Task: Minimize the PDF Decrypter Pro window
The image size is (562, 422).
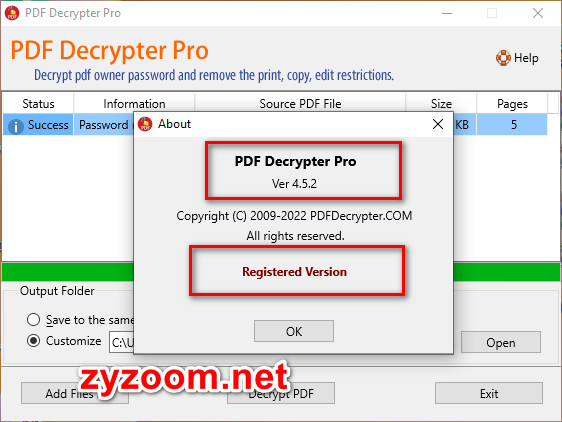Action: (x=447, y=13)
